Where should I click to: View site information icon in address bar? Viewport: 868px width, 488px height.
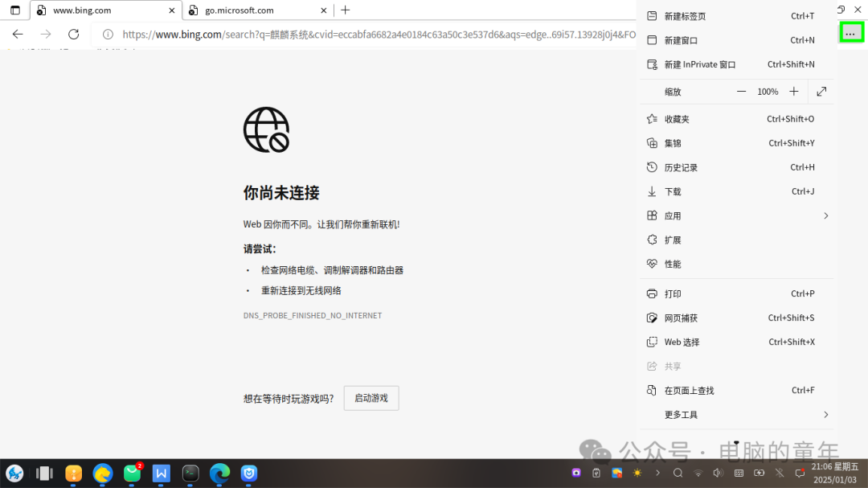[107, 35]
